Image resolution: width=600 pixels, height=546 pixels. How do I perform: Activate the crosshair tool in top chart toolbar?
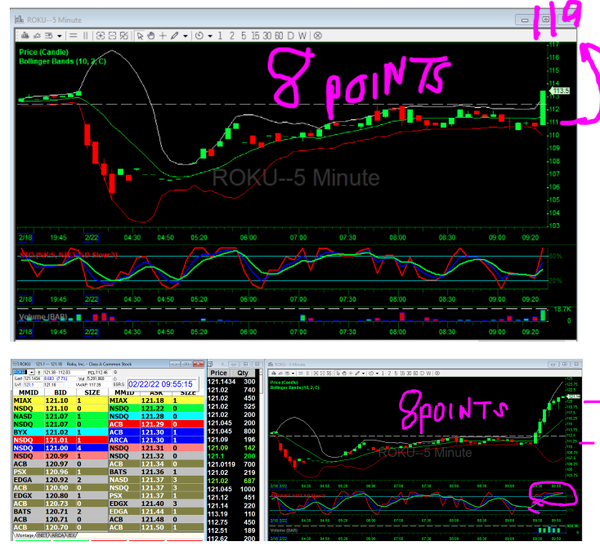[163, 35]
